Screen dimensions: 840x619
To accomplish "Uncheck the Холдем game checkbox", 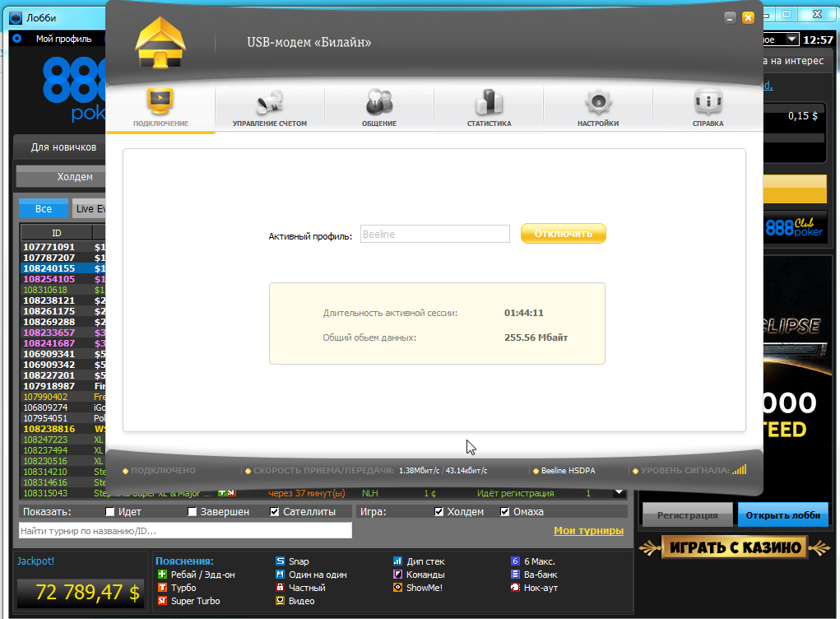I will click(439, 512).
